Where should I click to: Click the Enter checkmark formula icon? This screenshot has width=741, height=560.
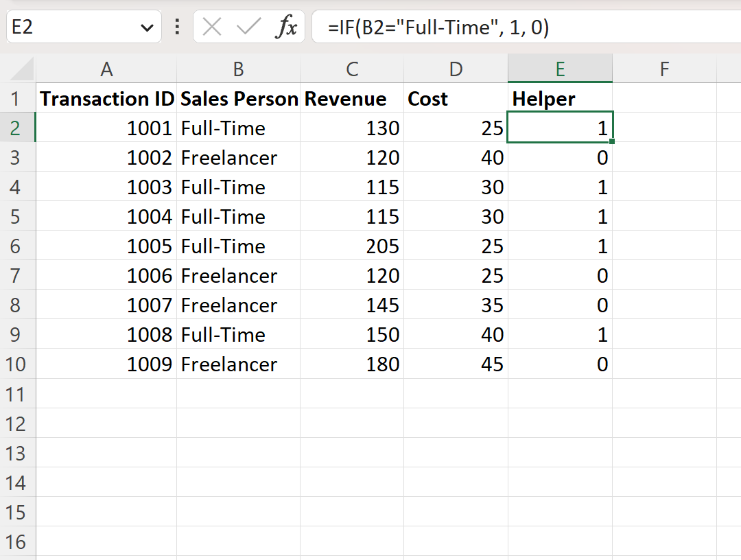coord(248,27)
